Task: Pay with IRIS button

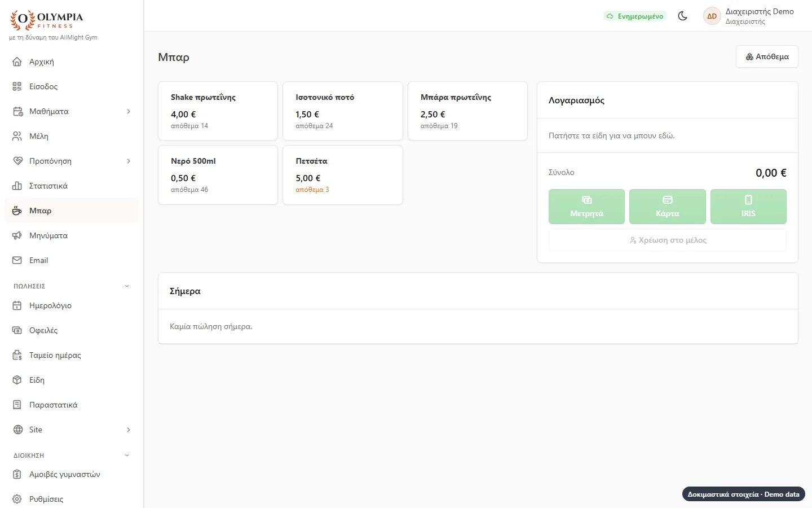Action: pyautogui.click(x=748, y=207)
